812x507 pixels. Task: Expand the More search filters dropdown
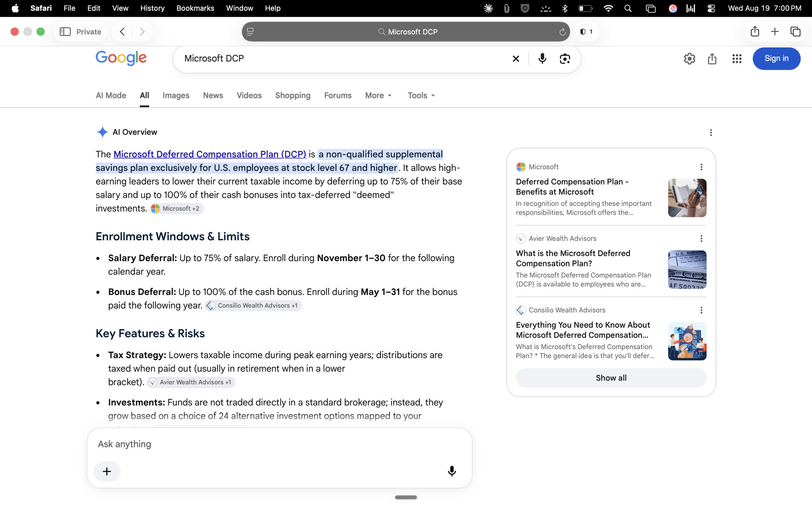(x=378, y=95)
